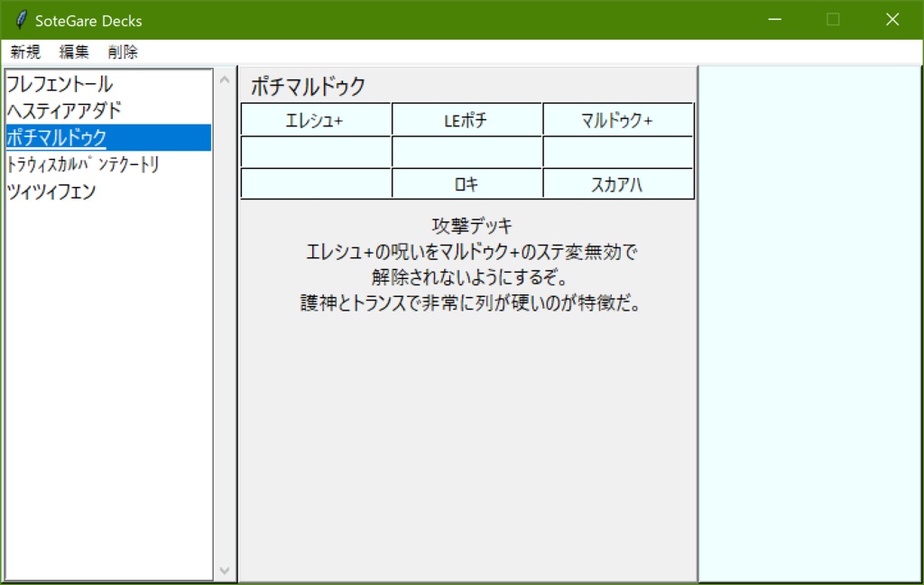Click scrollbar down arrow of deck list
The height and width of the screenshot is (585, 924).
point(225,571)
